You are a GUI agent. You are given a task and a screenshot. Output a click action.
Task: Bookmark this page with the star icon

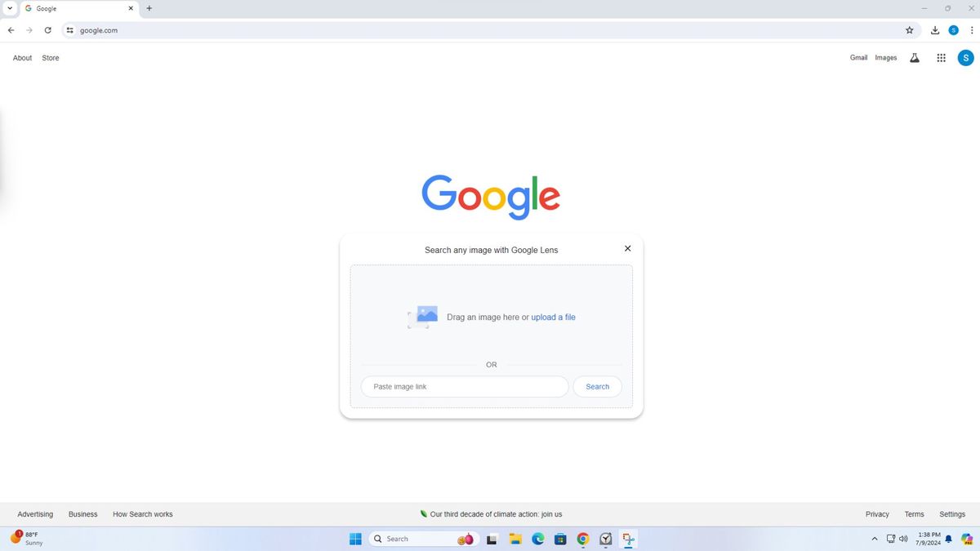909,29
